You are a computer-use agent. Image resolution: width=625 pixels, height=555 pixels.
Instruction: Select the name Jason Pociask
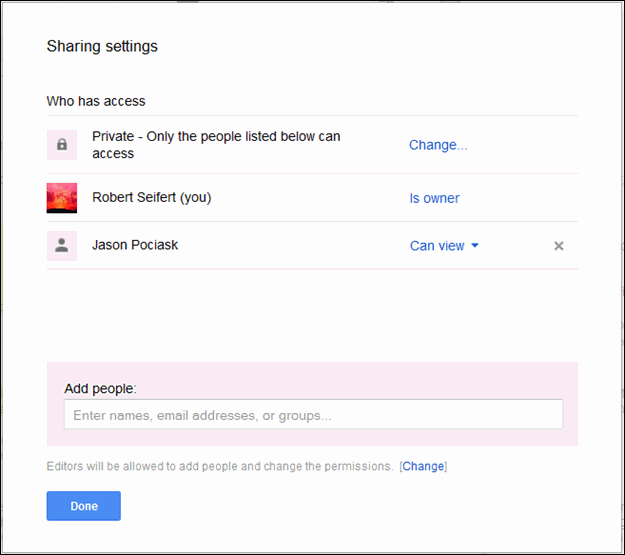[135, 245]
